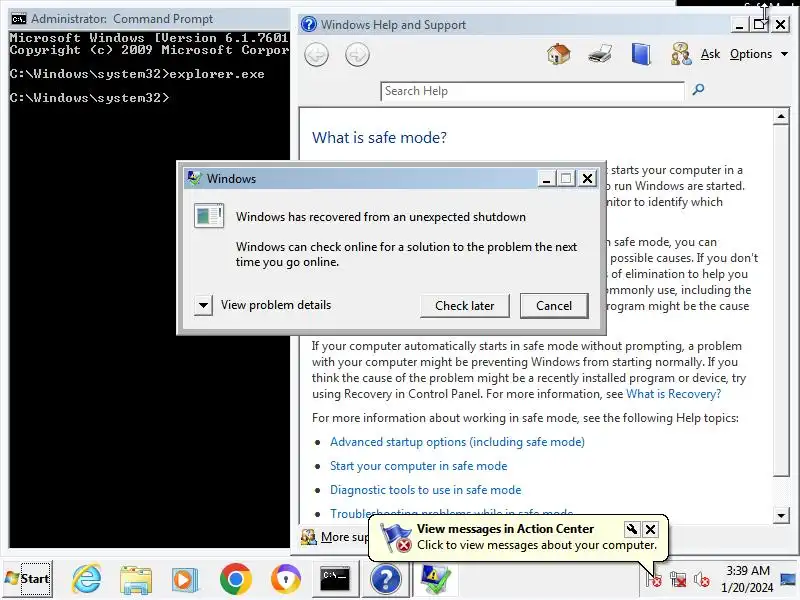Image resolution: width=800 pixels, height=600 pixels.
Task: Close the Windows recovery dialog with X
Action: pyautogui.click(x=587, y=179)
